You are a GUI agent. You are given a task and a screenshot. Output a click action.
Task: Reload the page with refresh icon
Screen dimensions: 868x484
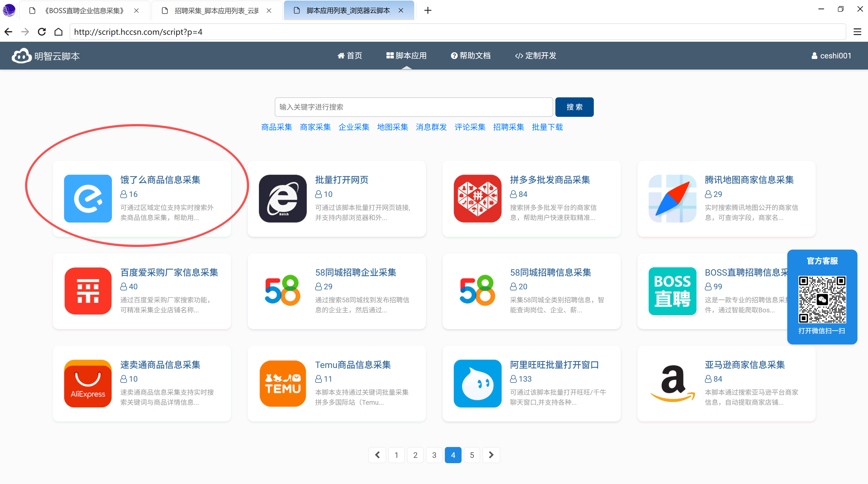[x=42, y=32]
